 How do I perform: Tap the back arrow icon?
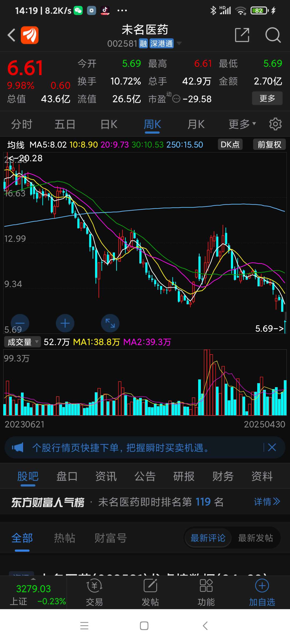tap(11, 35)
